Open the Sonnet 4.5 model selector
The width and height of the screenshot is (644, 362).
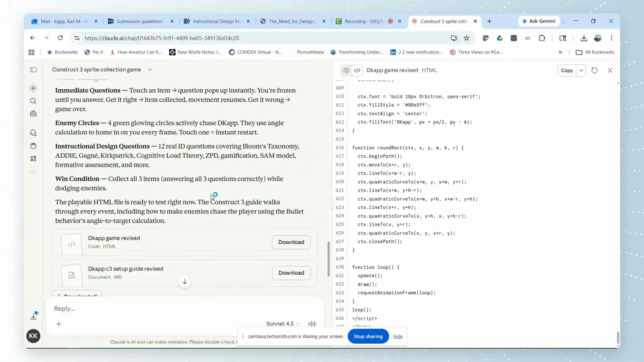[283, 324]
